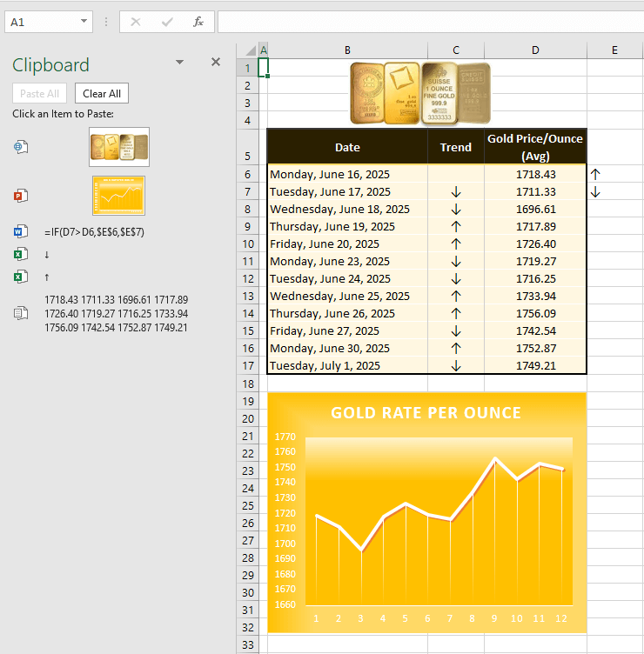
Task: Click the web browser icon in clipboard list
Action: (x=20, y=147)
